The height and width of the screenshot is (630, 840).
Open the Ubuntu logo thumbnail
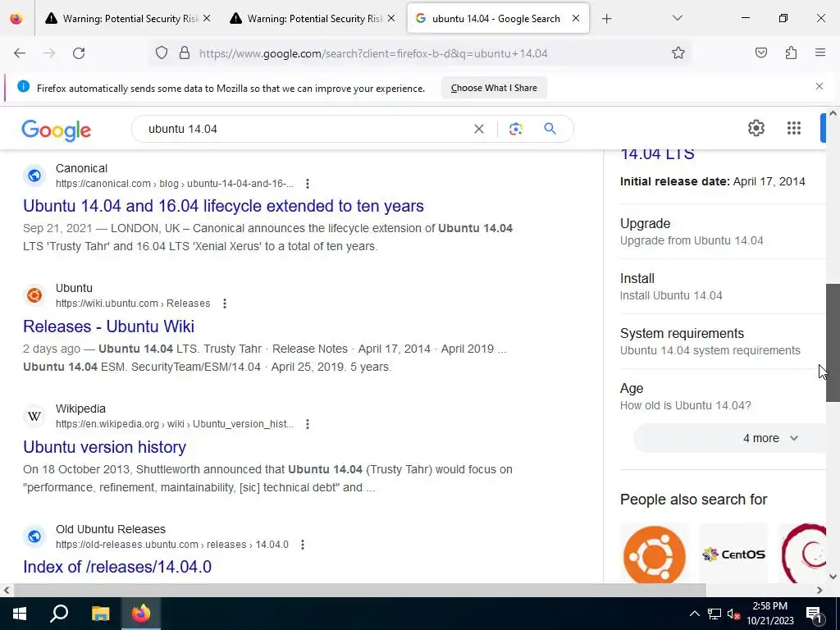pyautogui.click(x=654, y=554)
